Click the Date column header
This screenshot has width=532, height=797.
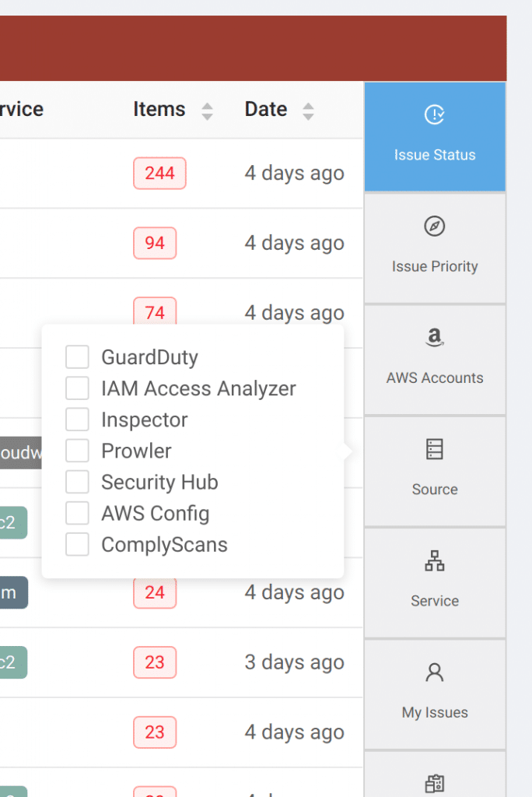pyautogui.click(x=266, y=109)
